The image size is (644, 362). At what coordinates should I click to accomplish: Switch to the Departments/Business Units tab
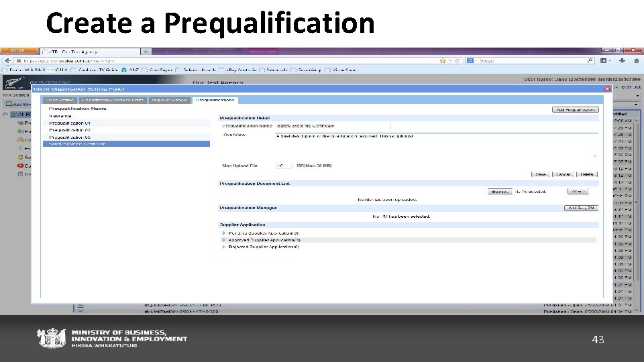pos(113,100)
